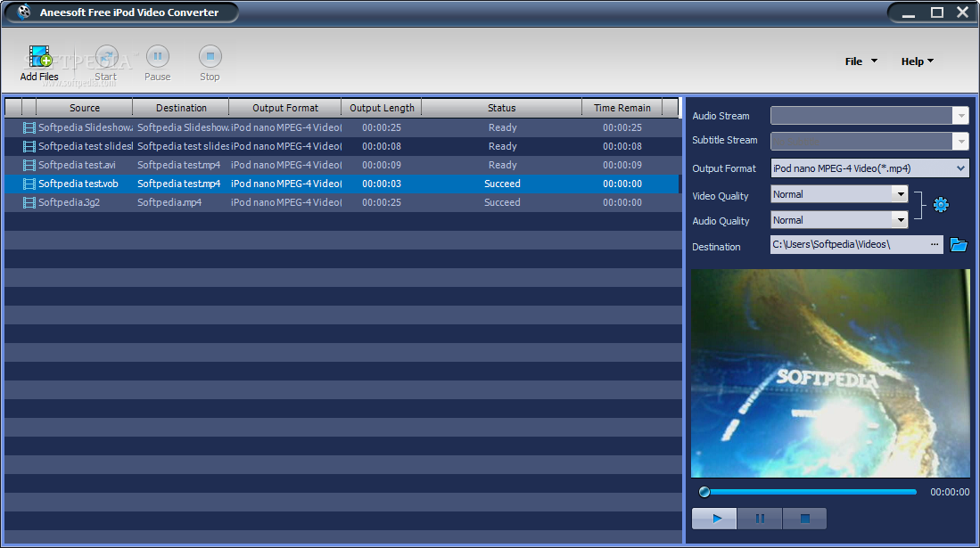Click the Pause conversion toolbar icon
This screenshot has height=548, width=980.
[158, 57]
